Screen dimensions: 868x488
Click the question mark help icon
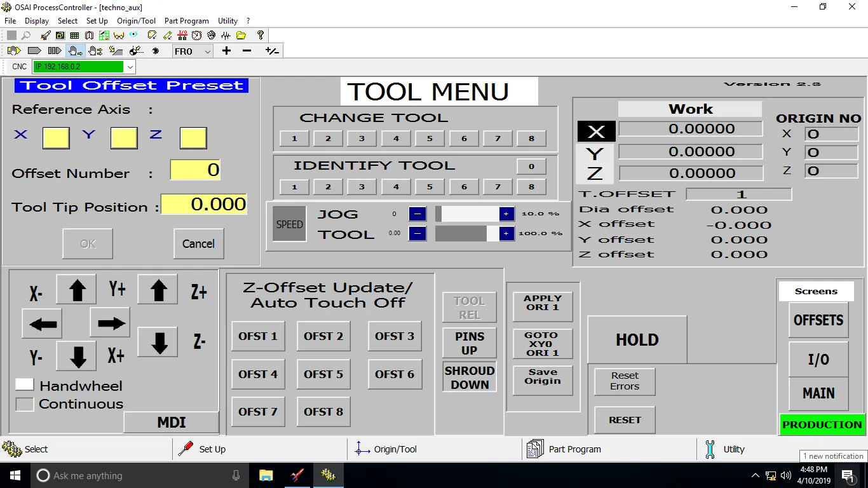(260, 36)
